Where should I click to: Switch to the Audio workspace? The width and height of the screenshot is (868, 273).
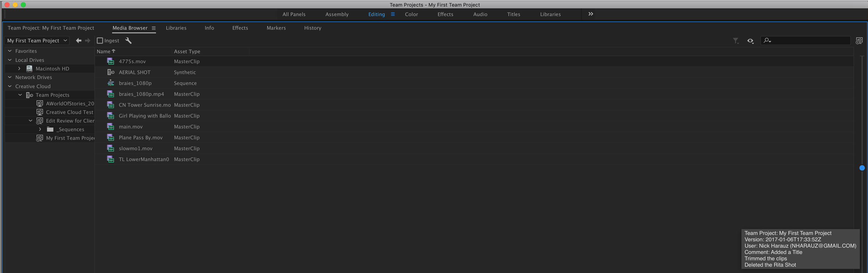480,14
